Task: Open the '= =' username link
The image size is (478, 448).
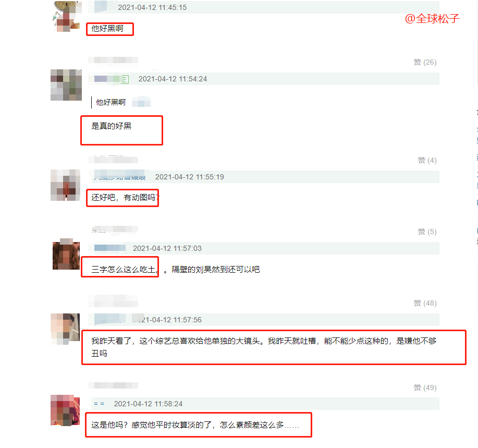Action: click(x=99, y=404)
